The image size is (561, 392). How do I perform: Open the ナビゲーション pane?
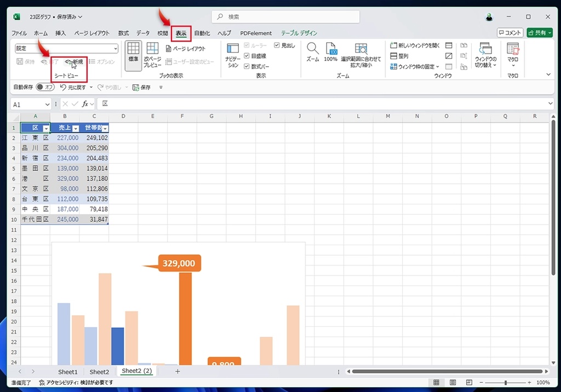[x=232, y=55]
